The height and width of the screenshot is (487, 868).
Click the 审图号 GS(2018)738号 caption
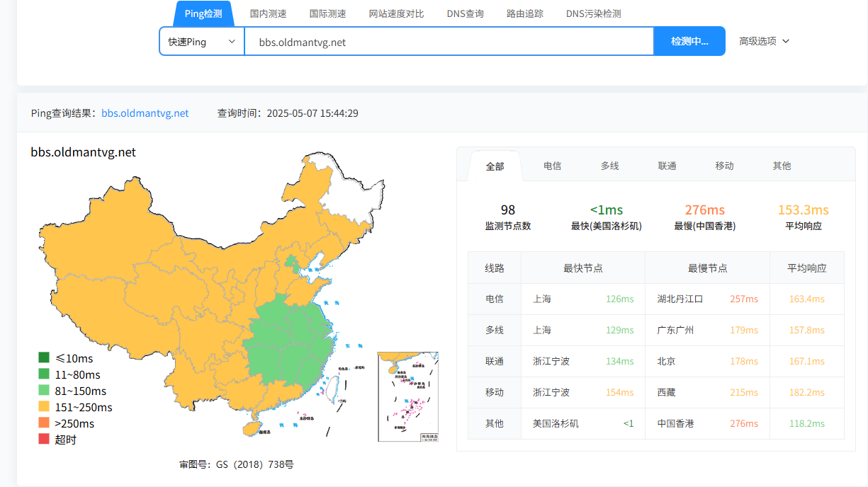[x=237, y=465]
